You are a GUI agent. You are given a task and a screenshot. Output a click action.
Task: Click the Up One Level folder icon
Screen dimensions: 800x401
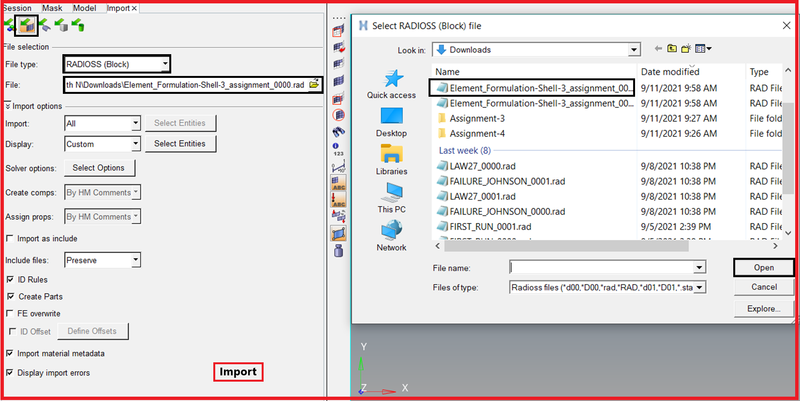pos(672,48)
